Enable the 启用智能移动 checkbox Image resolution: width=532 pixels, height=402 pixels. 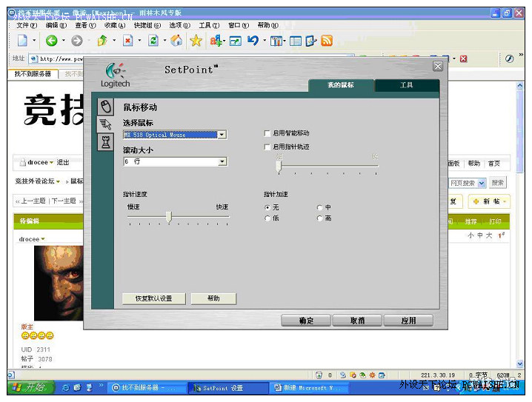click(x=267, y=133)
